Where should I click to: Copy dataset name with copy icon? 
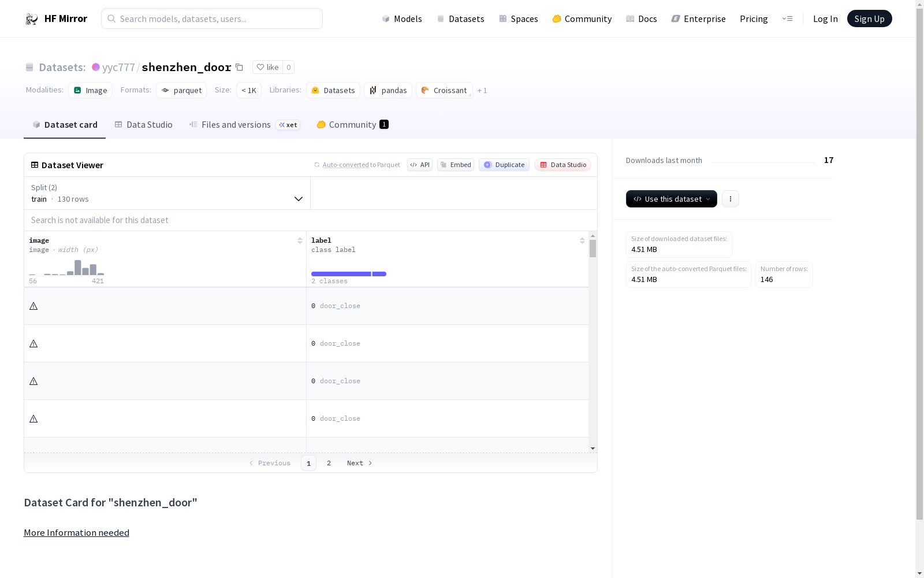[239, 67]
